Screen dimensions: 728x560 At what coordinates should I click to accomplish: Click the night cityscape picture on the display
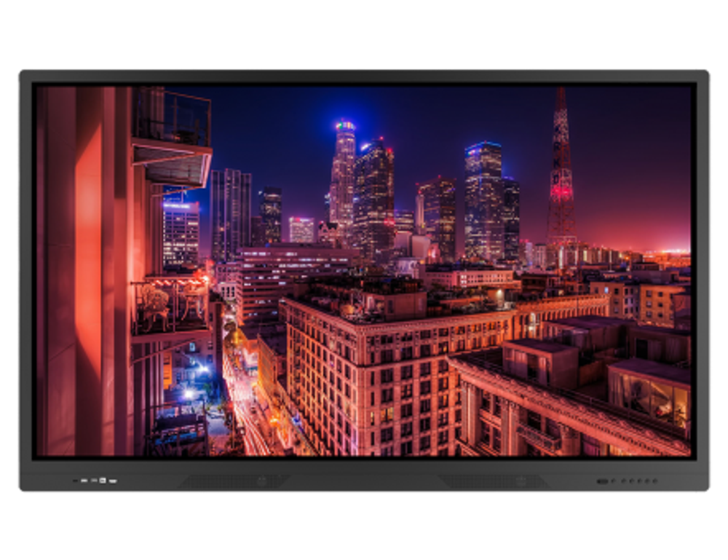point(364,271)
